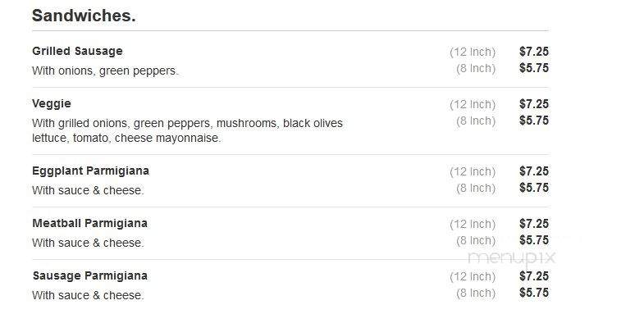644x314 pixels.
Task: Click the Veggie sandwich title
Action: tap(52, 104)
